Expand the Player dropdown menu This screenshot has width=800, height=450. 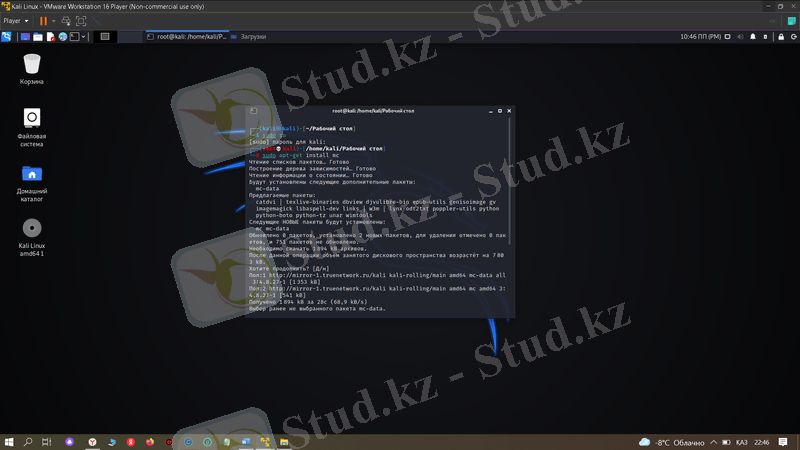15,20
